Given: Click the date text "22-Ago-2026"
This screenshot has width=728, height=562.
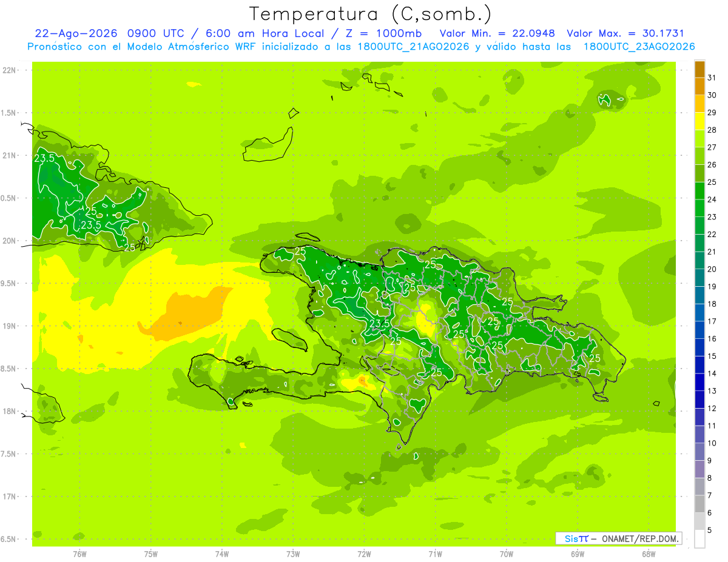Looking at the screenshot, I should pos(76,33).
